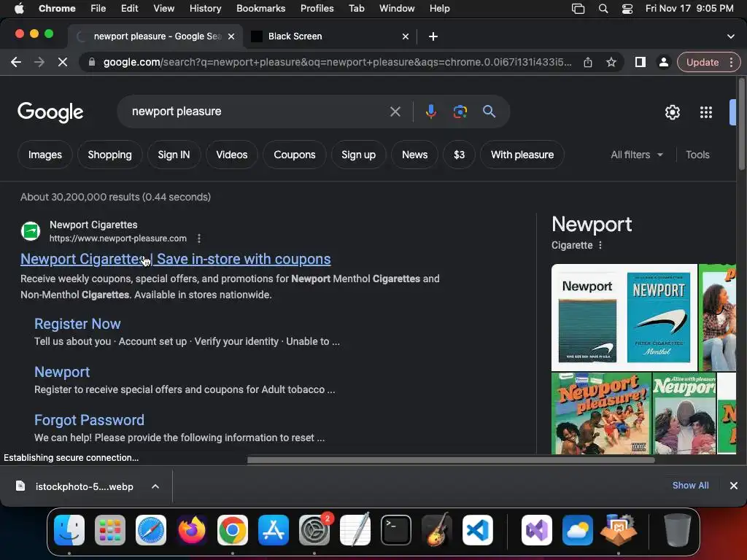Open the Bookmarks menu
Image resolution: width=747 pixels, height=560 pixels.
(260, 9)
